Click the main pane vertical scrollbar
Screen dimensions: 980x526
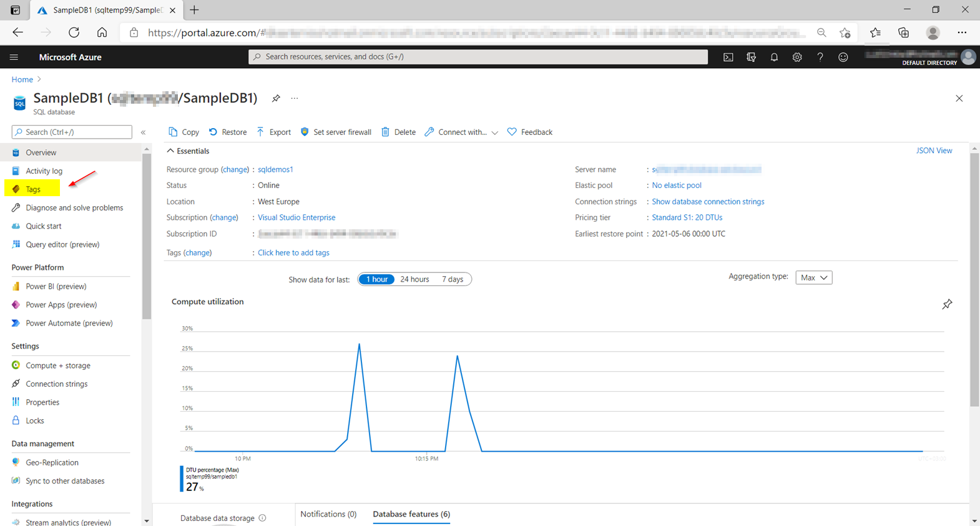pos(974,280)
